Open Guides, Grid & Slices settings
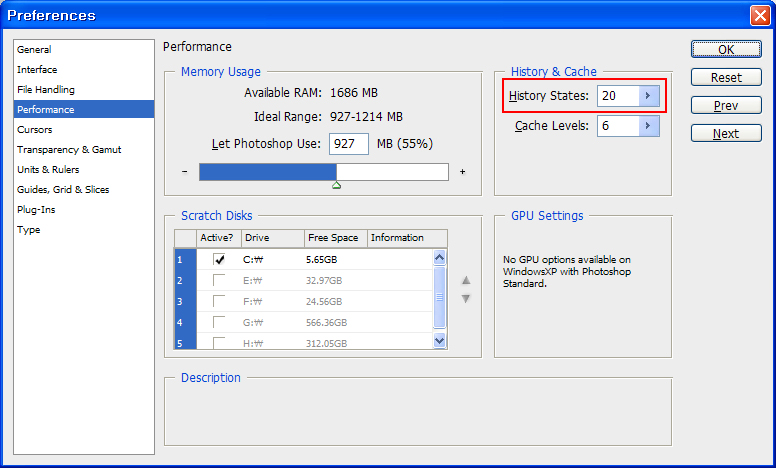 (63, 189)
